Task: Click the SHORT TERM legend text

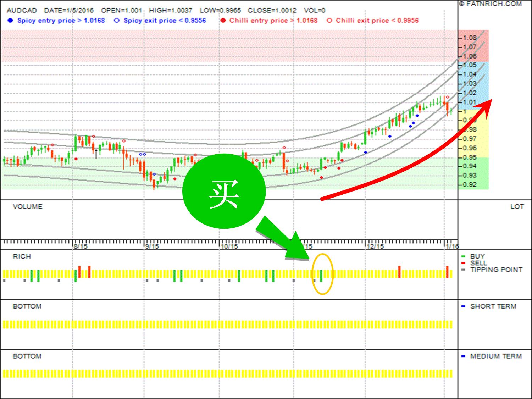Action: coord(493,306)
